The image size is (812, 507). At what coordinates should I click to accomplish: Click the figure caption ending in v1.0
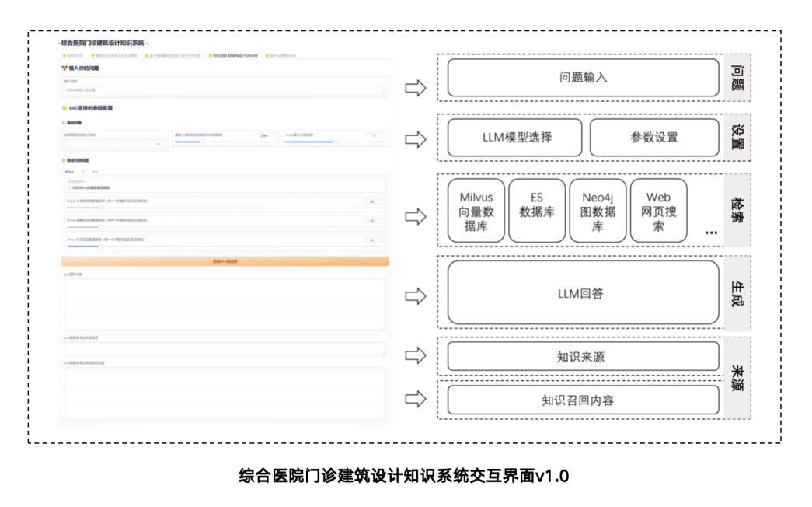[404, 476]
